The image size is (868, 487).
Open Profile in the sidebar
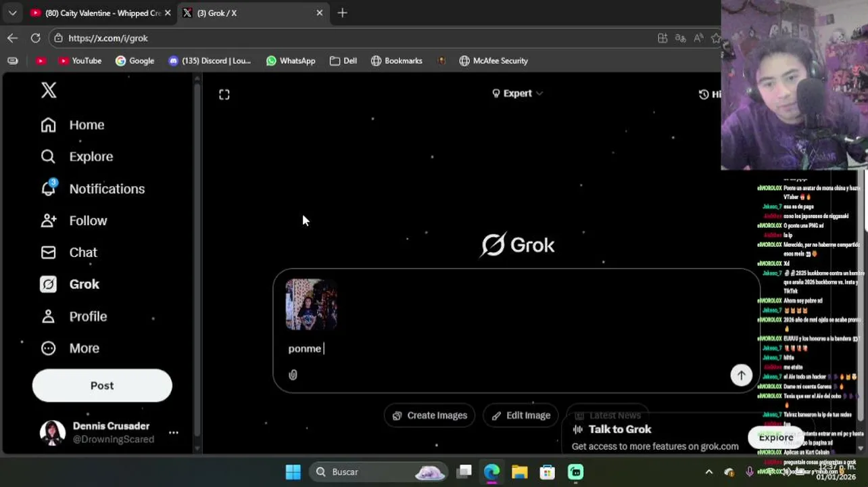coord(74,317)
